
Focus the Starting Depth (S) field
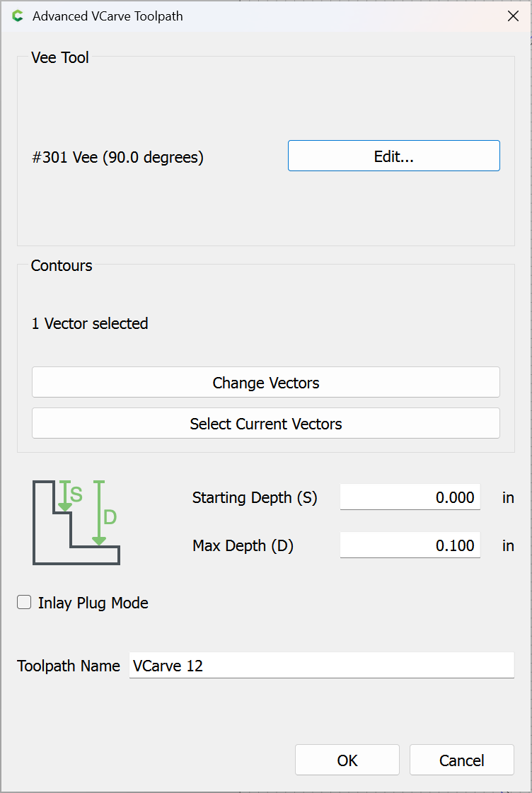pos(410,497)
